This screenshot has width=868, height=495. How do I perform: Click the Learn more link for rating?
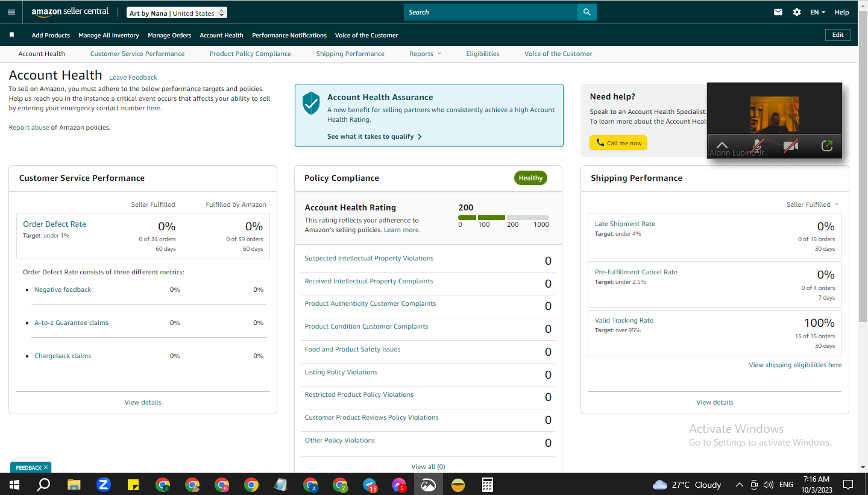[x=401, y=230]
